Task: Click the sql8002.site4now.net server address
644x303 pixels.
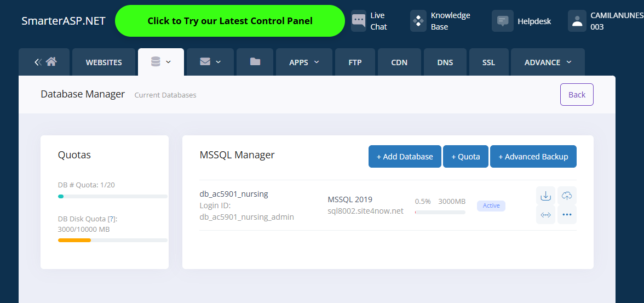Action: [366, 211]
